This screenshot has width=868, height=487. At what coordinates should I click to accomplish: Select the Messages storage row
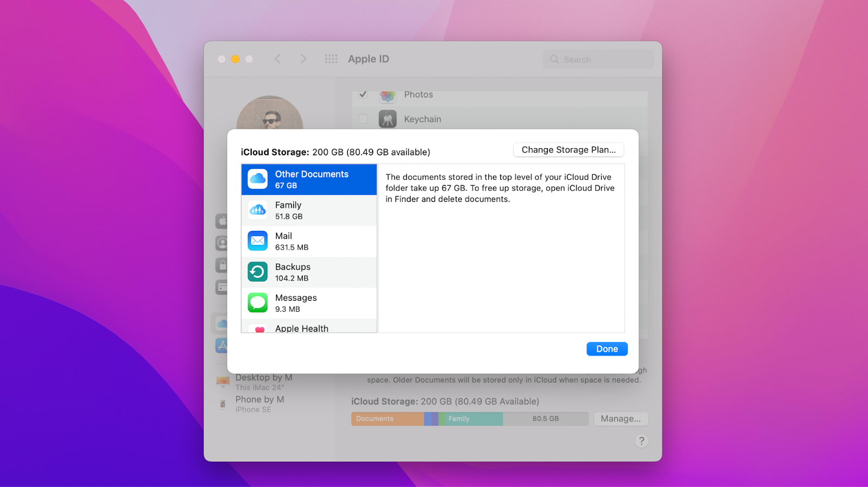tap(309, 303)
